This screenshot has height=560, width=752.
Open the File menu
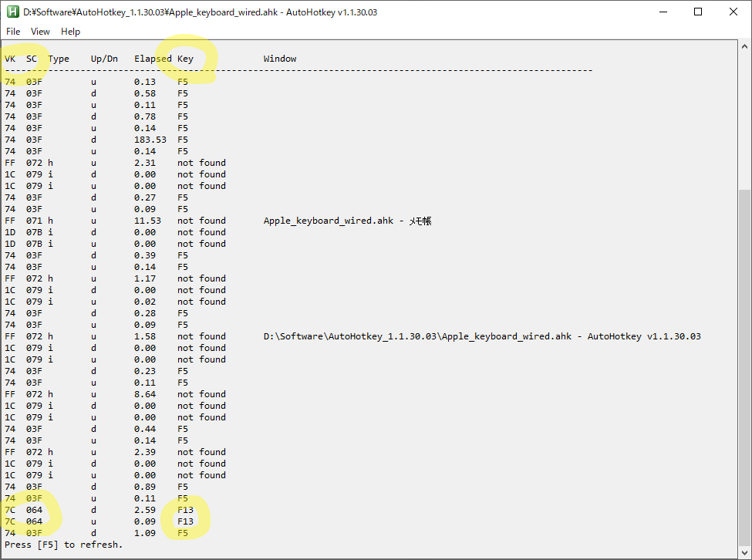(13, 32)
